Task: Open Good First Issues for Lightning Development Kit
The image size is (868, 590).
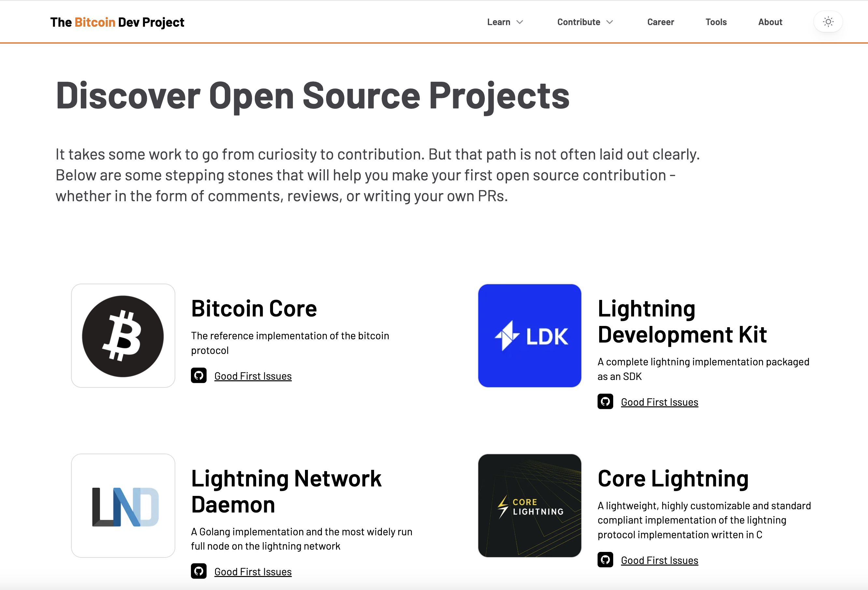Action: point(659,401)
